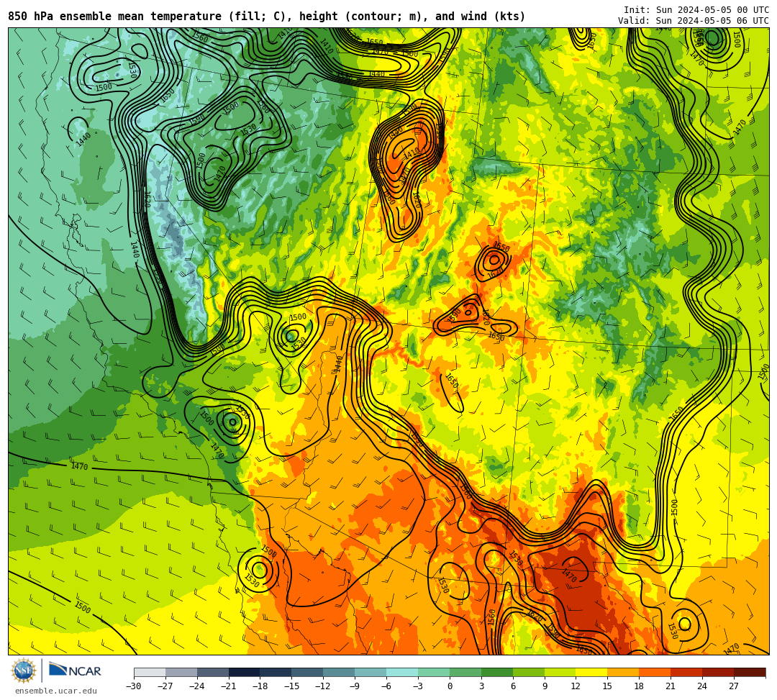Image resolution: width=777 pixels, height=700 pixels.
Task: Pick the colorbar swatch between 3 and 6
Action: [x=497, y=672]
